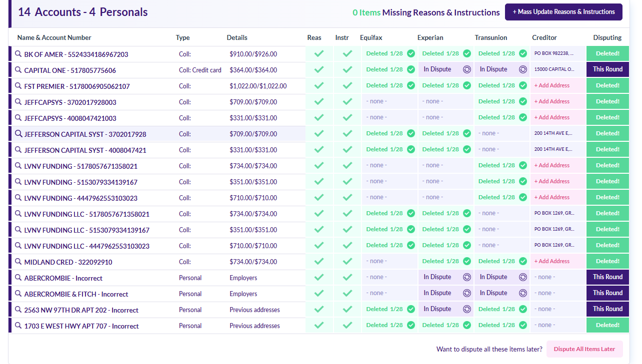Click $734.00/$734.00 details in MIDLAND CRED row
This screenshot has width=642, height=364.
(x=253, y=262)
